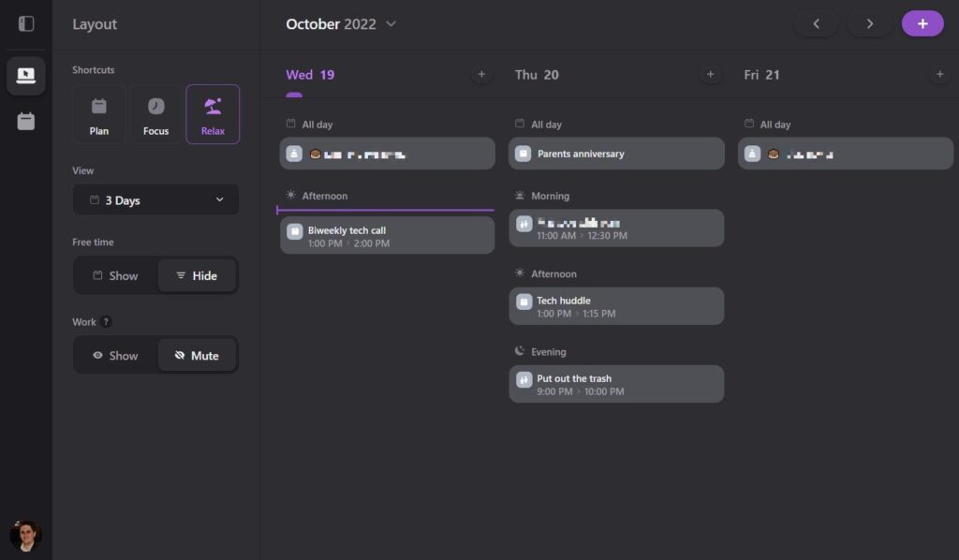
Task: Go to previous days arrow
Action: pos(816,23)
